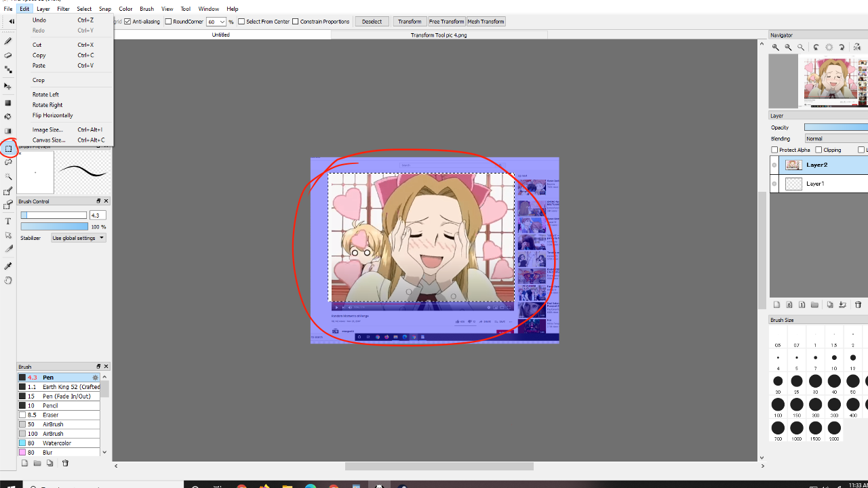868x488 pixels.
Task: Select the Hand tool
Action: (8, 280)
